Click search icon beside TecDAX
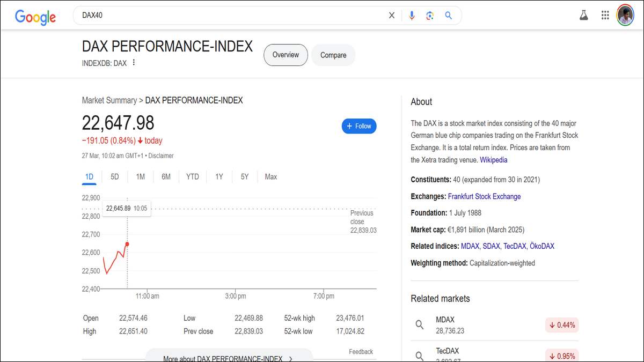644x362 pixels. 420,355
